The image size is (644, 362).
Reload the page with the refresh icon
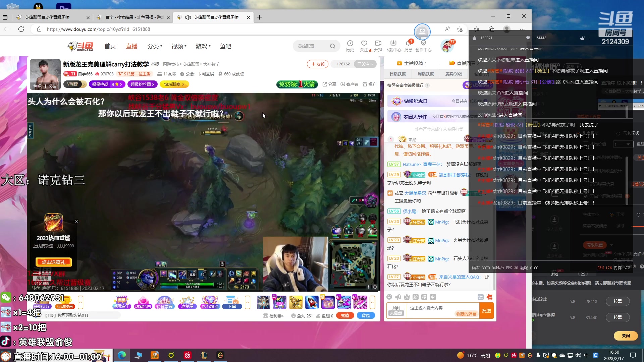click(x=21, y=29)
